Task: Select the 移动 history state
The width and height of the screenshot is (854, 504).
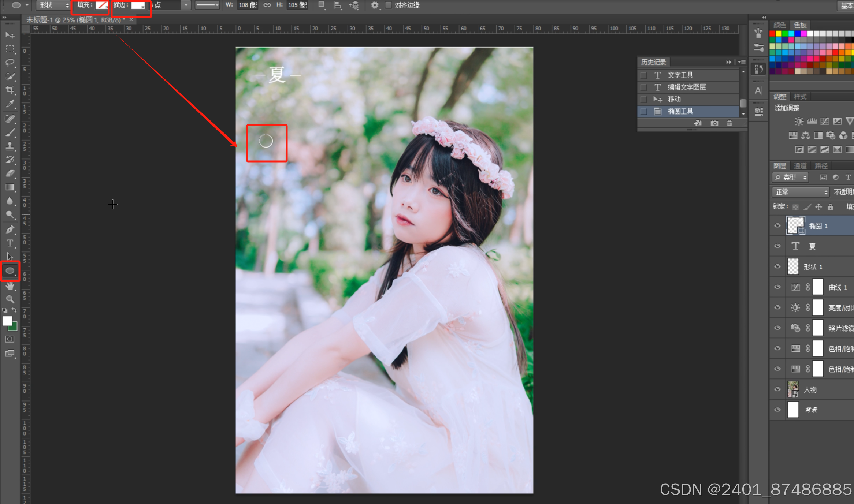Action: click(674, 99)
